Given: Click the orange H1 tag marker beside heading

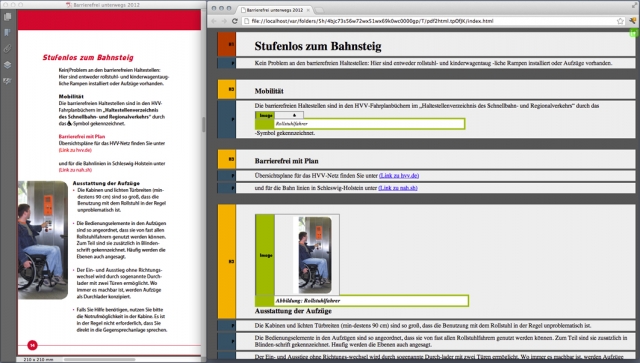Looking at the screenshot, I should [x=227, y=44].
